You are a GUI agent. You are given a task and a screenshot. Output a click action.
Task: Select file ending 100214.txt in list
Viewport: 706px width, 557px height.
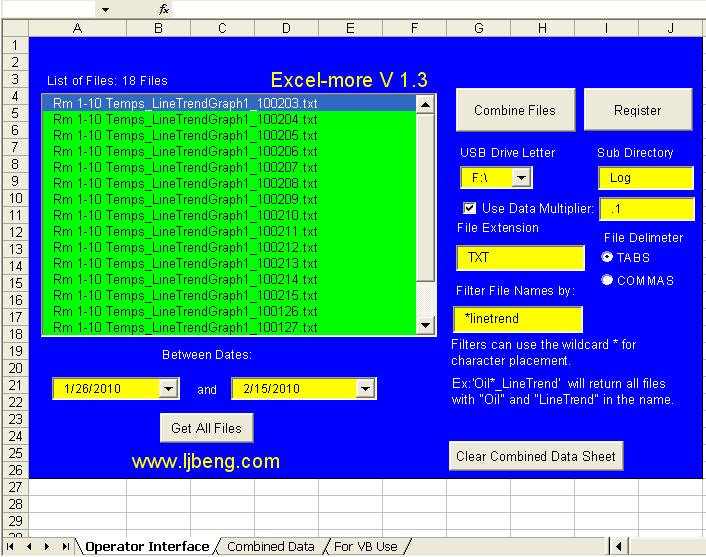[x=229, y=279]
